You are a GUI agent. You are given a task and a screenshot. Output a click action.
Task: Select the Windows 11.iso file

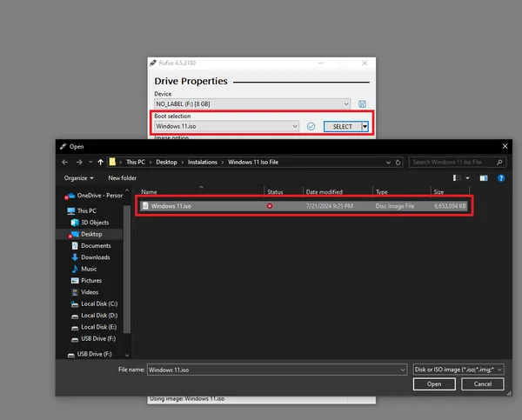tap(304, 206)
